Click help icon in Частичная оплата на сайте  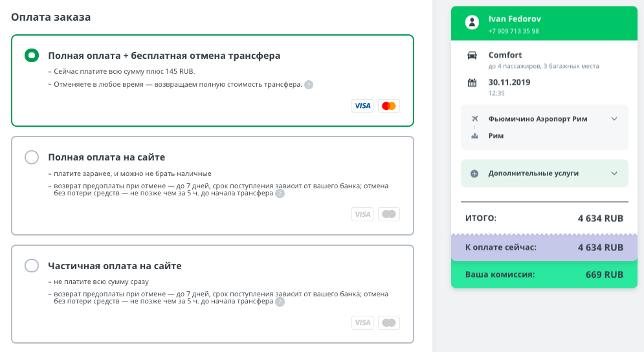280,302
